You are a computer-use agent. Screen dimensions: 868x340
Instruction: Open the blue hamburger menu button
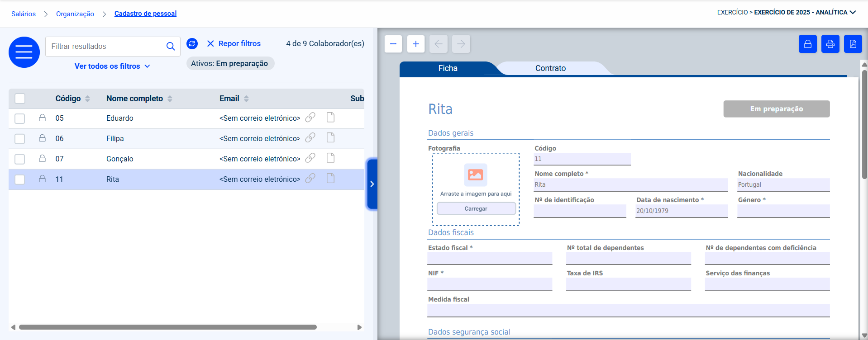[24, 52]
